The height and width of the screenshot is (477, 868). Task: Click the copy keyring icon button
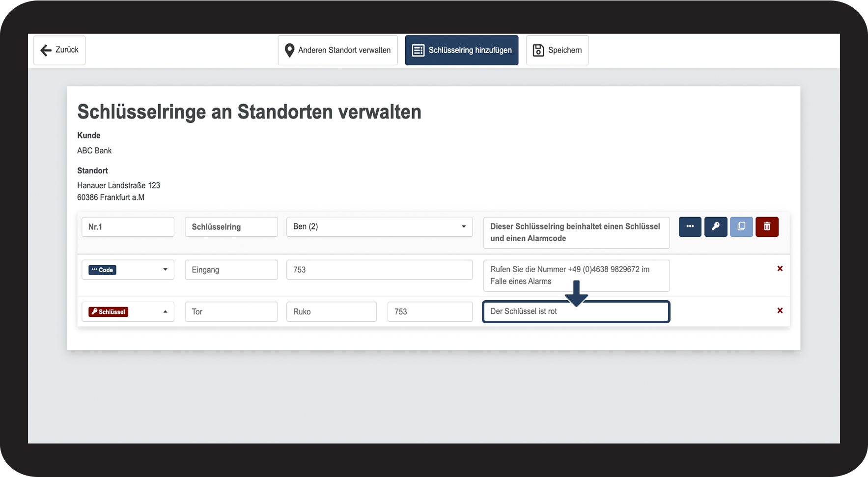click(x=741, y=227)
